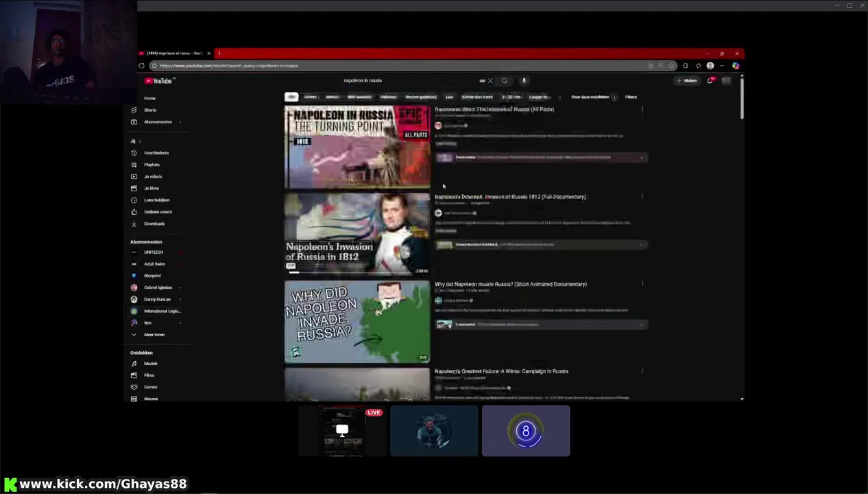Open a new browser tab

coord(219,54)
